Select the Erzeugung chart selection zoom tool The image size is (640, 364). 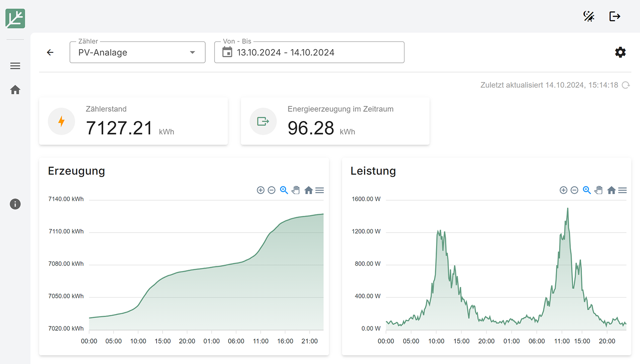[284, 190]
